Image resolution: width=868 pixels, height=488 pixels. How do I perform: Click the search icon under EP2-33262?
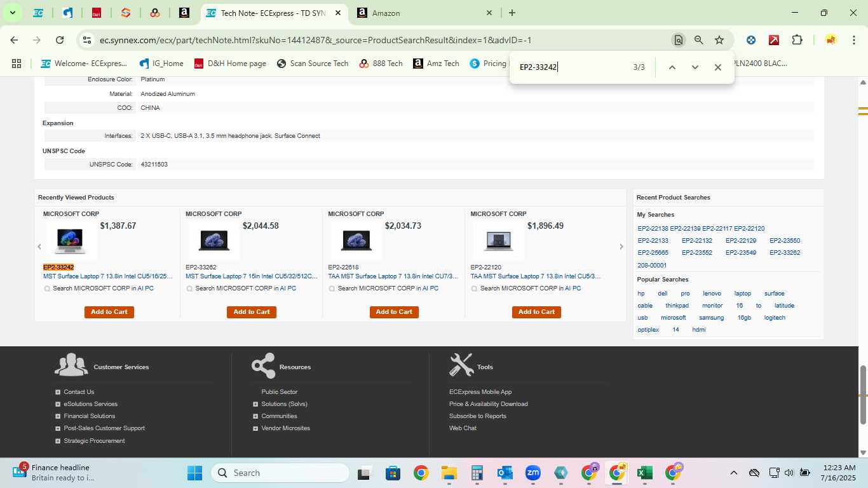(x=189, y=288)
